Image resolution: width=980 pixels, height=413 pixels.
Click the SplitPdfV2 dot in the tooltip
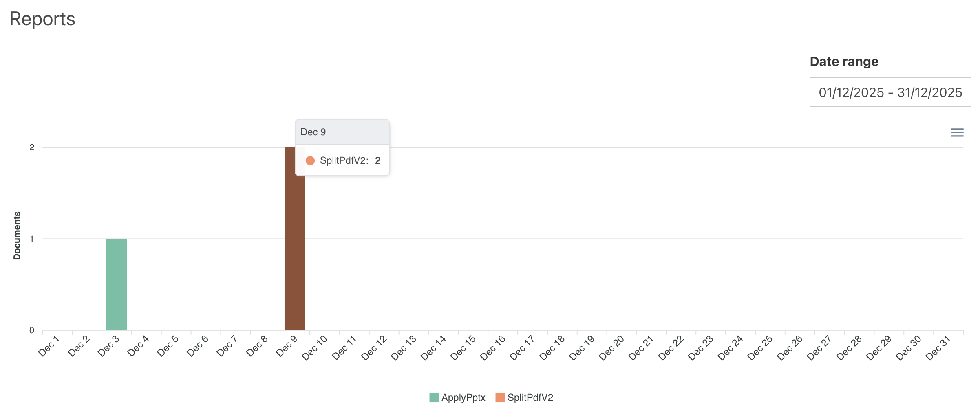[x=310, y=160]
